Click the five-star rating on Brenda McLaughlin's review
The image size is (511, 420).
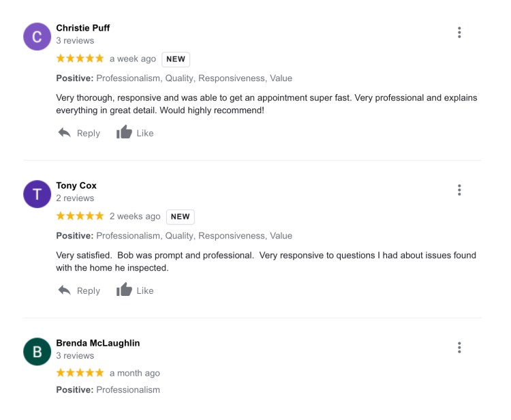click(80, 374)
